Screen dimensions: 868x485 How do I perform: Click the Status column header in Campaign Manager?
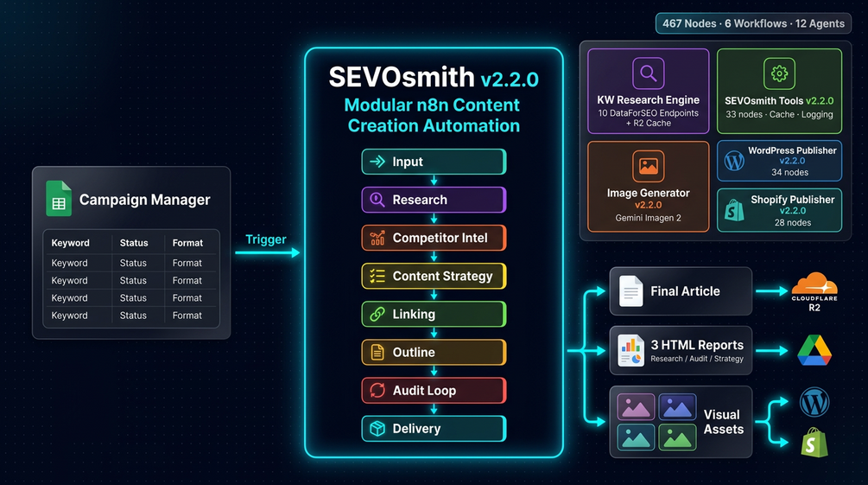tap(134, 243)
